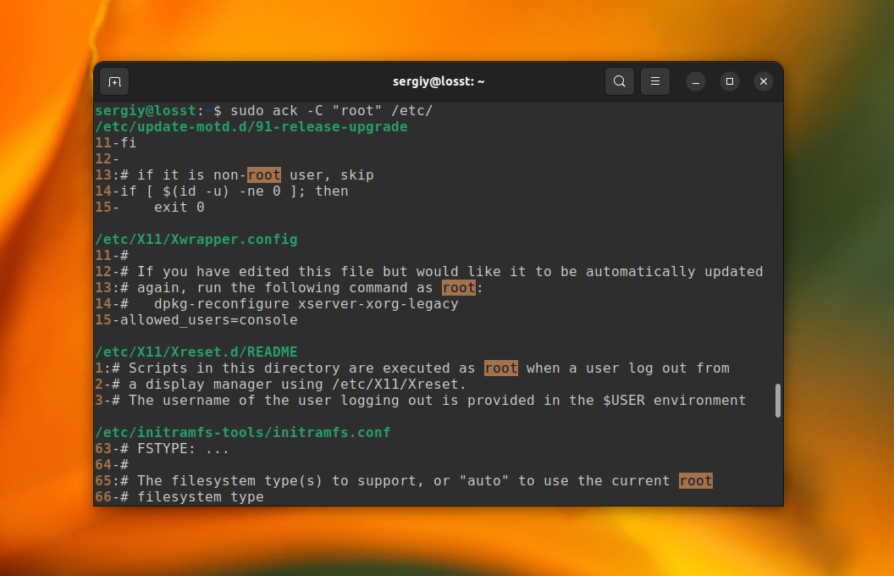Click highlighted 'root' in 'executed as' line
Viewport: 894px width, 576px height.
tap(501, 368)
